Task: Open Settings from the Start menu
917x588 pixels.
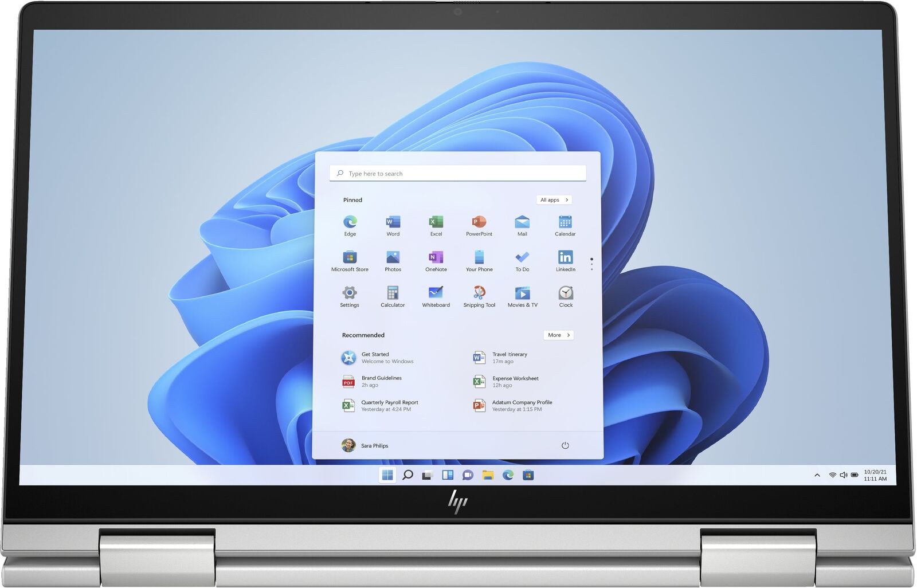Action: (350, 296)
